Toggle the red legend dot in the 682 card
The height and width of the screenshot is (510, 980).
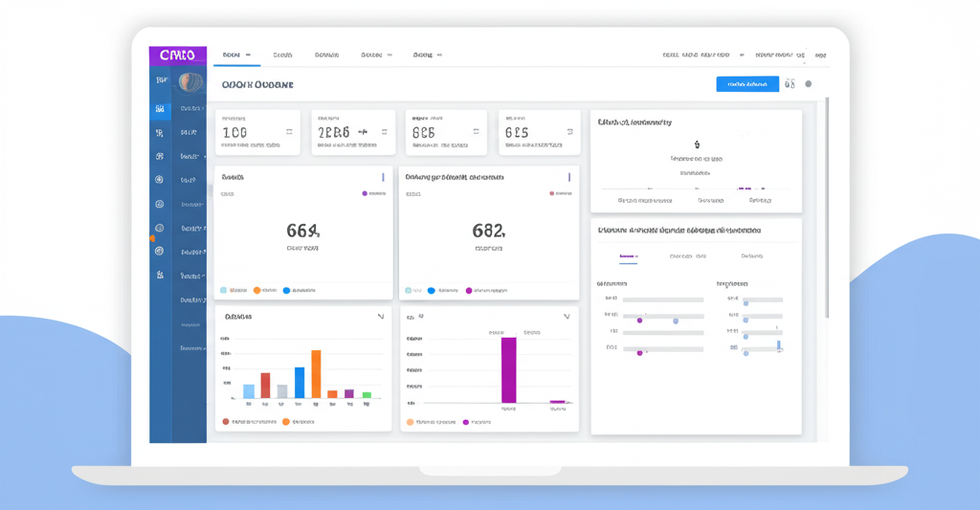tap(551, 193)
